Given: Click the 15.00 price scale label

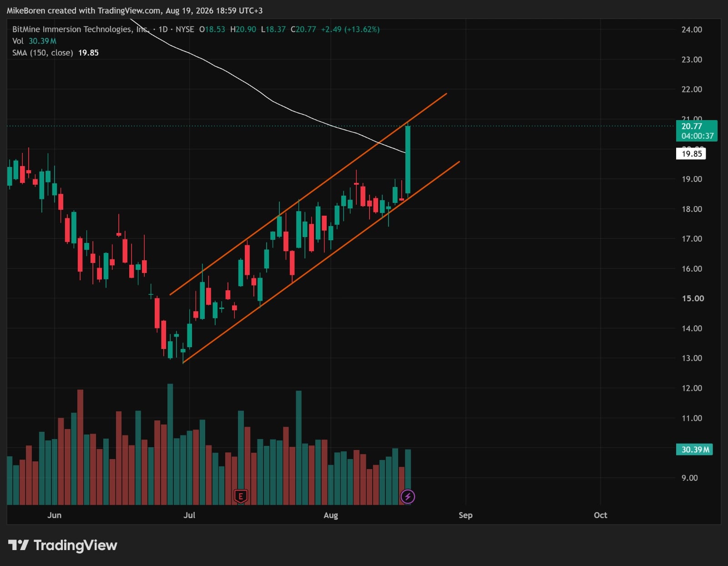Looking at the screenshot, I should [x=693, y=298].
